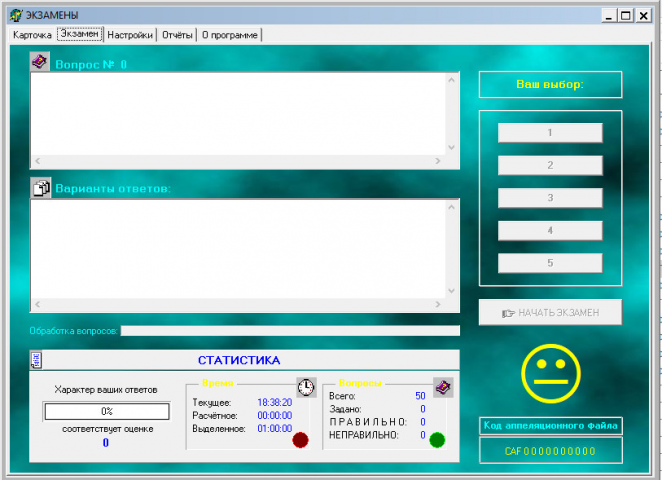This screenshot has width=662, height=480.
Task: Choose answer button 4
Action: (550, 231)
